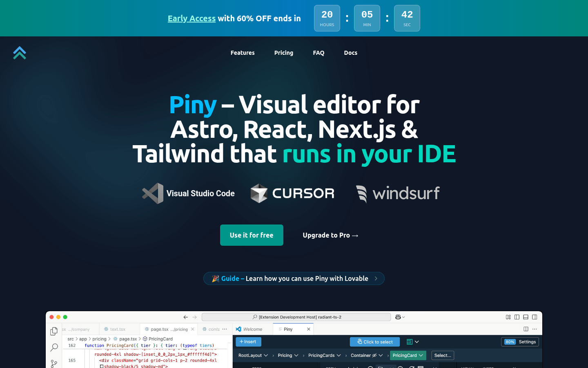Viewport: 588px width, 368px height.
Task: Switch to the .../company editor tab
Action: 80,329
